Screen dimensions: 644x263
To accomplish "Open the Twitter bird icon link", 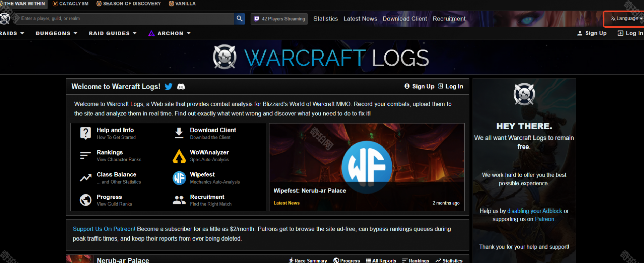I will coord(169,87).
